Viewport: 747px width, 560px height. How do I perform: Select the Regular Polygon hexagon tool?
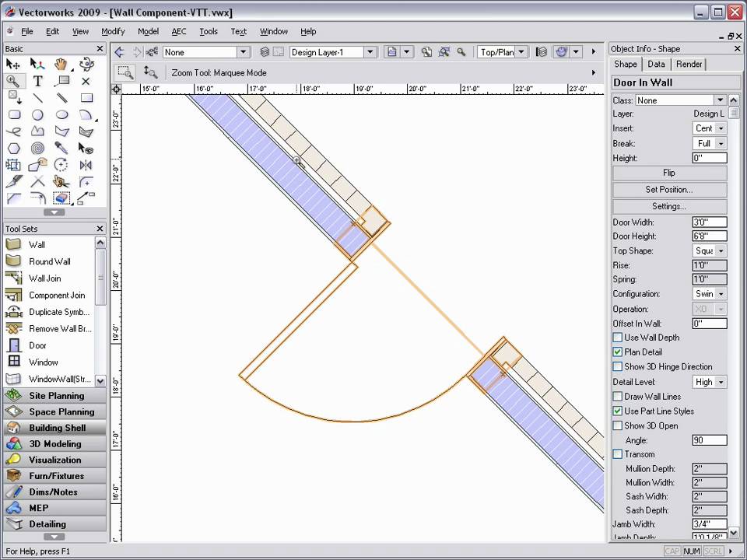point(14,148)
